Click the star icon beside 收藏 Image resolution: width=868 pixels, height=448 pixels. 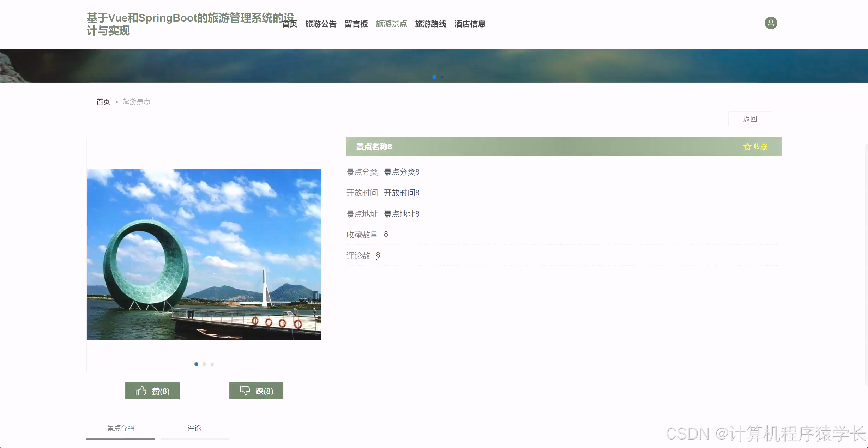(x=747, y=147)
